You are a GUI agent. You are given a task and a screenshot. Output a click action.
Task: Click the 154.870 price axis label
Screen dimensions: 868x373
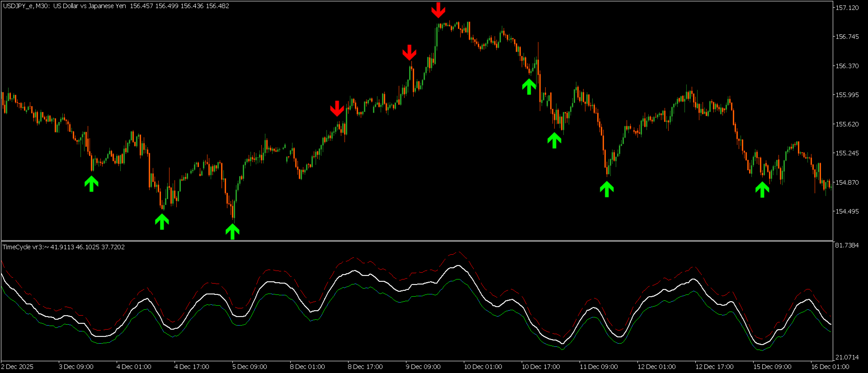pyautogui.click(x=847, y=182)
